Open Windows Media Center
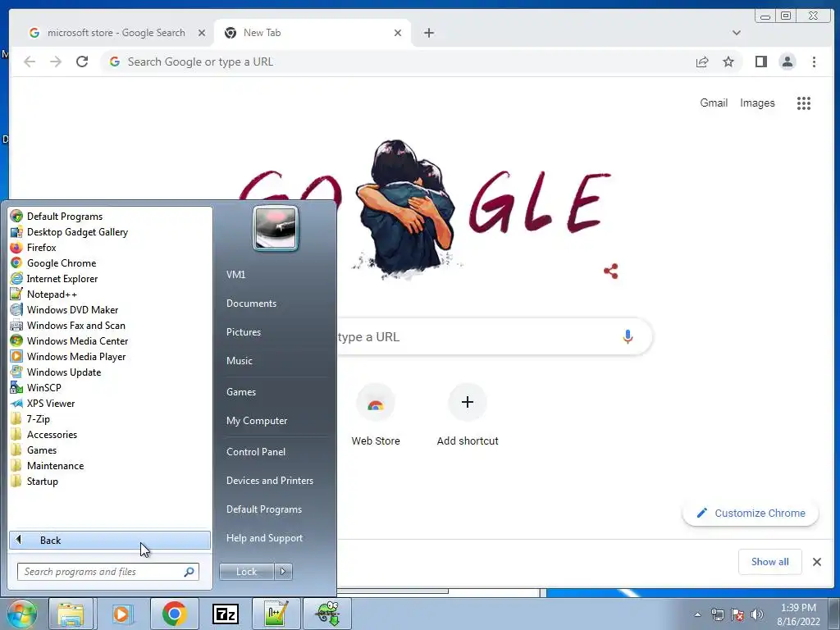 pos(69,340)
